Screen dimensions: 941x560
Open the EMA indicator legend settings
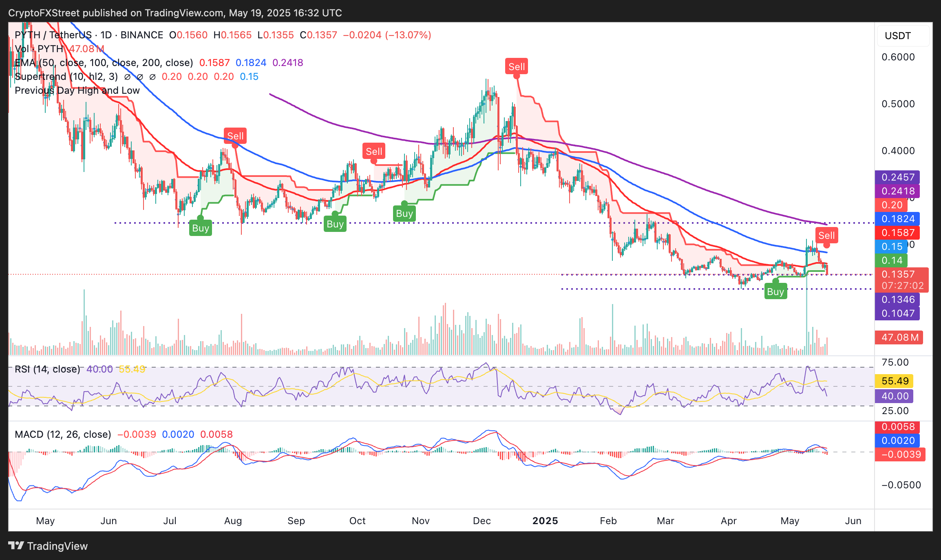coord(104,63)
